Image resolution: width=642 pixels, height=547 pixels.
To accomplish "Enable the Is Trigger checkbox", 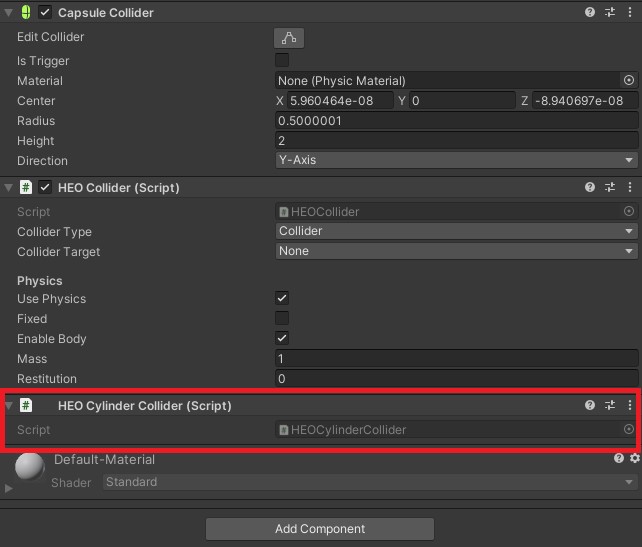I will (282, 61).
